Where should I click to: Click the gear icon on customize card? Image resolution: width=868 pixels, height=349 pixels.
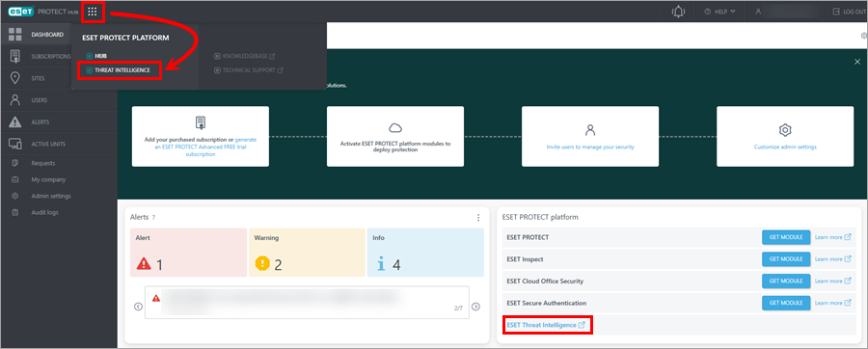pos(785,130)
